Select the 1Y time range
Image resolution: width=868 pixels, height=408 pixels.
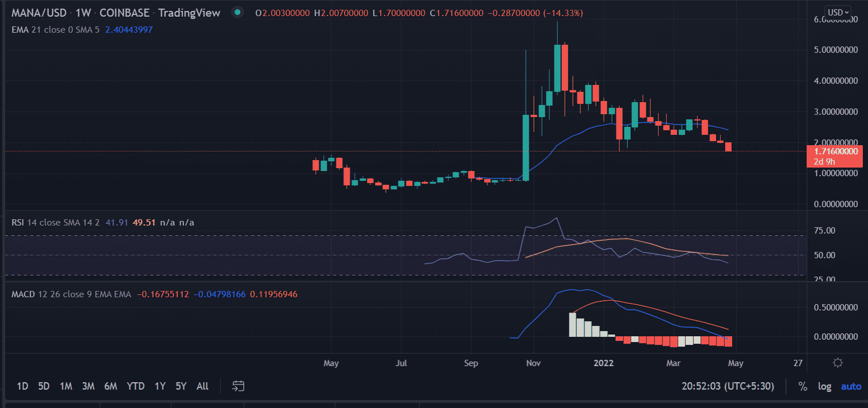click(x=160, y=386)
